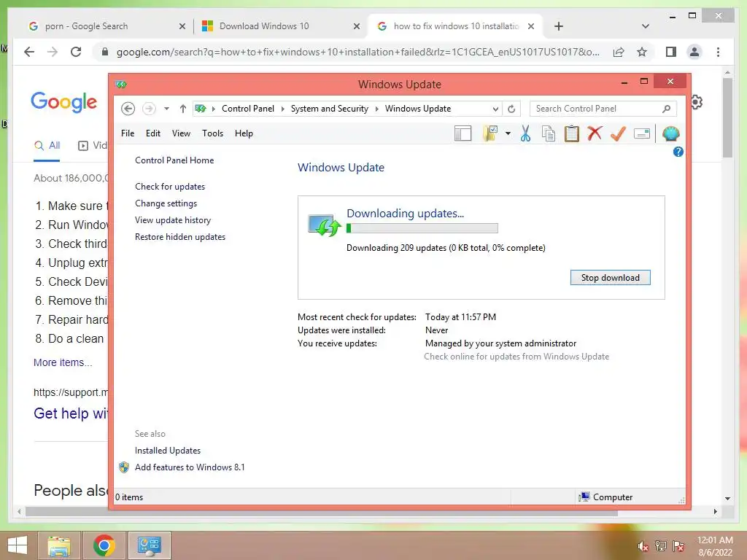Image resolution: width=747 pixels, height=560 pixels.
Task: Click Chrome address bar URL
Action: (357, 52)
